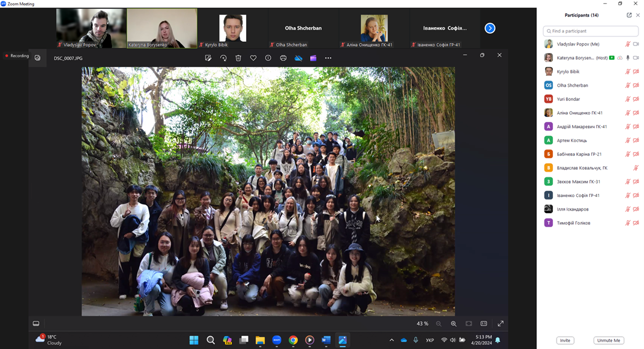
Task: Toggle the filmstrip view at bottom left
Action: 36,324
